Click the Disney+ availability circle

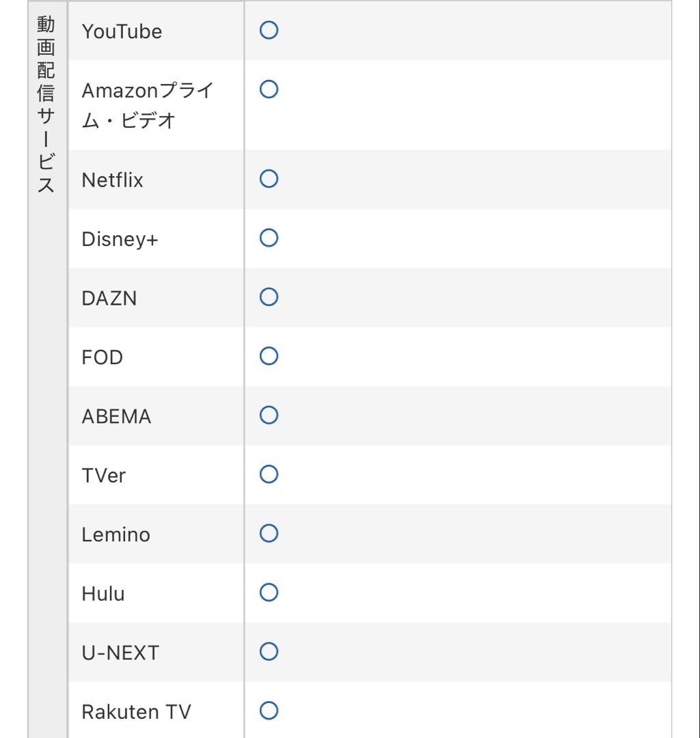click(x=269, y=238)
